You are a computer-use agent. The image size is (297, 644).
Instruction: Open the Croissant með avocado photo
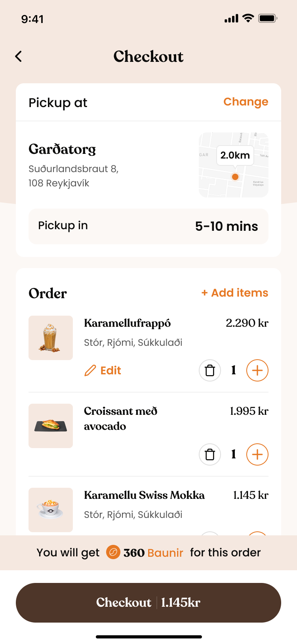pyautogui.click(x=51, y=426)
